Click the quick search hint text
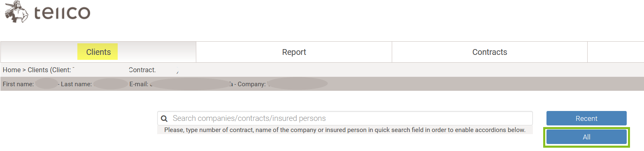Image resolution: width=644 pixels, height=151 pixels. point(345,130)
